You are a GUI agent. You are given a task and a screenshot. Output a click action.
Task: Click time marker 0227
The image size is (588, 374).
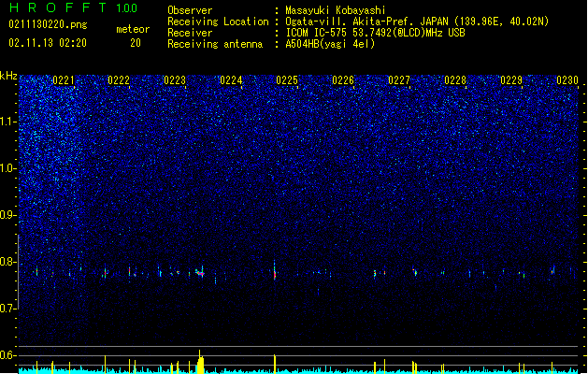click(399, 80)
